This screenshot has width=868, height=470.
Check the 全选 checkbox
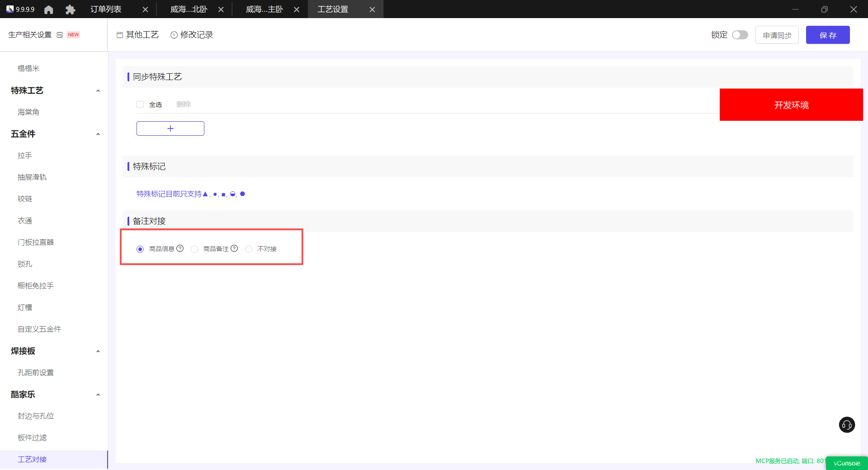140,104
